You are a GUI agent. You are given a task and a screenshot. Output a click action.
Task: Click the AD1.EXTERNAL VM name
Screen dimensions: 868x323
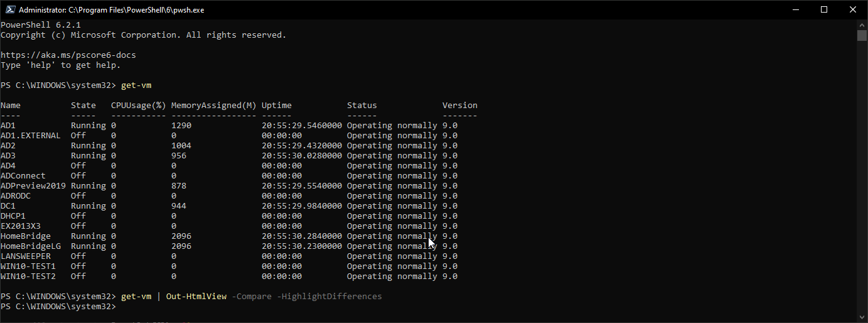pos(30,136)
